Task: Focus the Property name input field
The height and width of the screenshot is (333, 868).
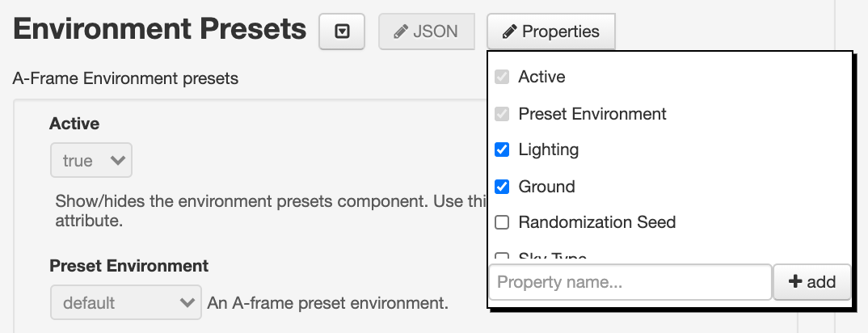Action: click(630, 282)
